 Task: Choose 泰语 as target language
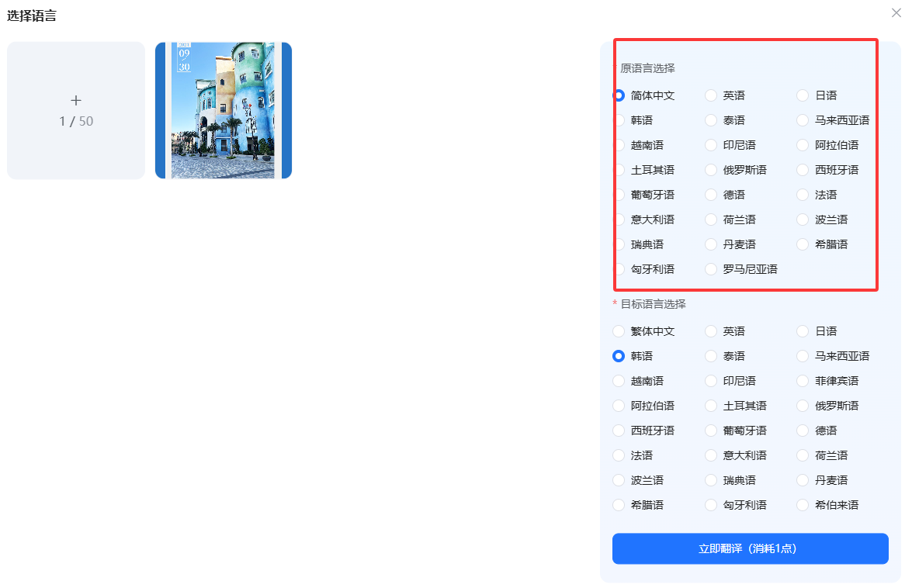(711, 356)
